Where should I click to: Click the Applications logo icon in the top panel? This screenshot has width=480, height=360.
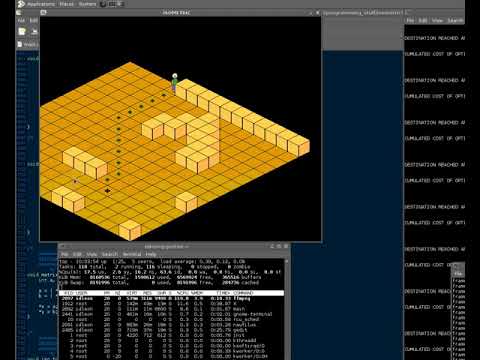point(21,4)
